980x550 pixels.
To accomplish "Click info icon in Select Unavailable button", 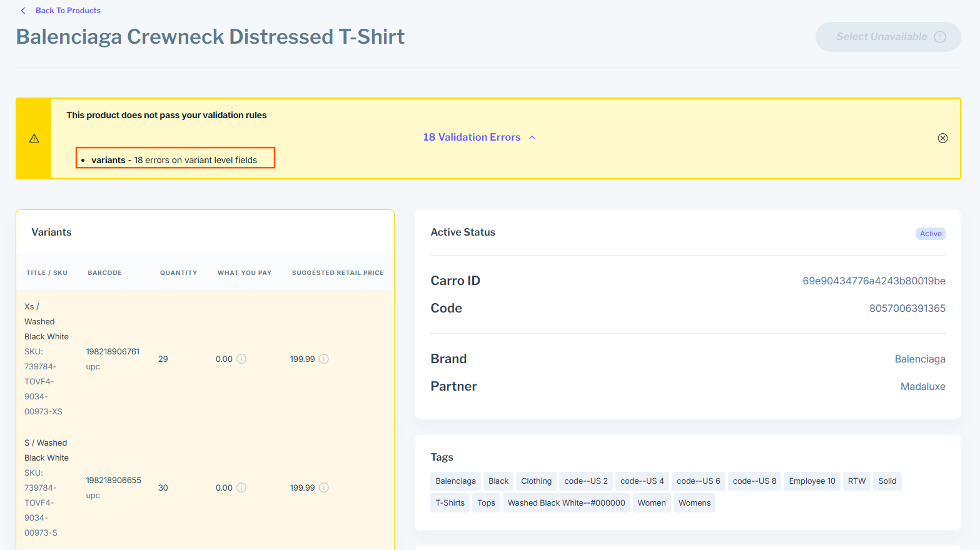I will 939,37.
